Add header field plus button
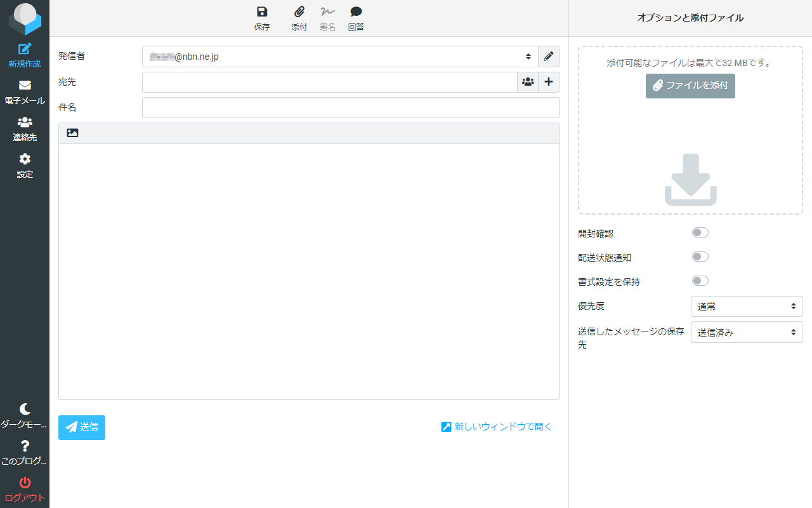The width and height of the screenshot is (812, 508). pos(549,82)
